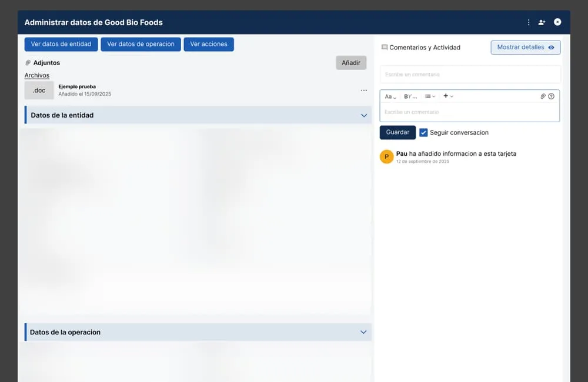Screen dimensions: 588x382
Task: Click the Comentarios y Actividad icon
Action: tap(385, 47)
